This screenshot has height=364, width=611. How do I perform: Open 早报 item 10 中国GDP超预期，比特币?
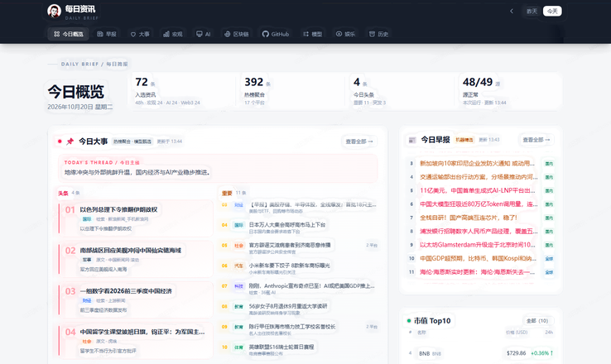click(x=480, y=258)
